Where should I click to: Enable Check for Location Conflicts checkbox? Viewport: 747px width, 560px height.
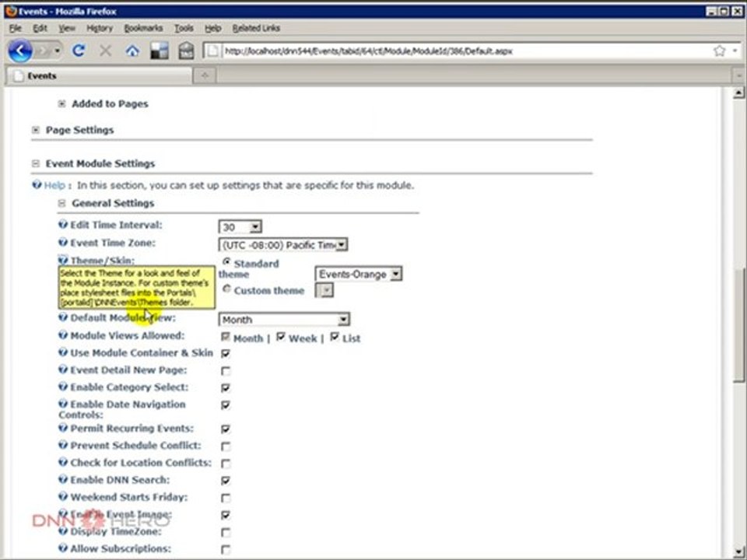226,464
